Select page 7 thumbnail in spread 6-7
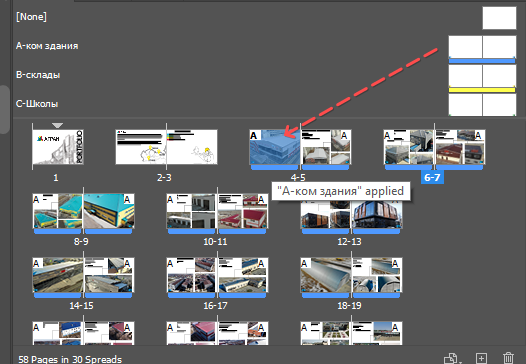 tap(460, 147)
